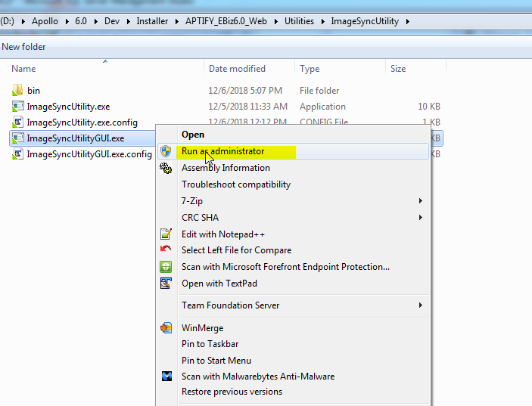Select Troubleshoot compatibility
This screenshot has height=406, width=532.
tap(236, 184)
